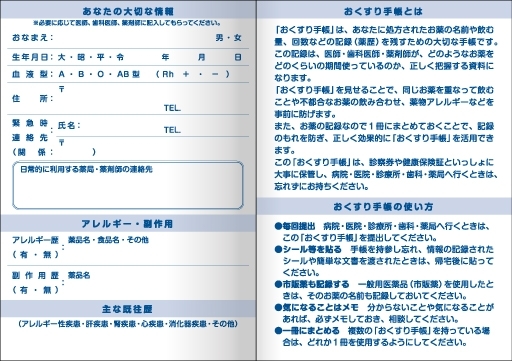The height and width of the screenshot is (361, 512).
Task: Click 副作用歴 有・無 option
Action: point(35,290)
